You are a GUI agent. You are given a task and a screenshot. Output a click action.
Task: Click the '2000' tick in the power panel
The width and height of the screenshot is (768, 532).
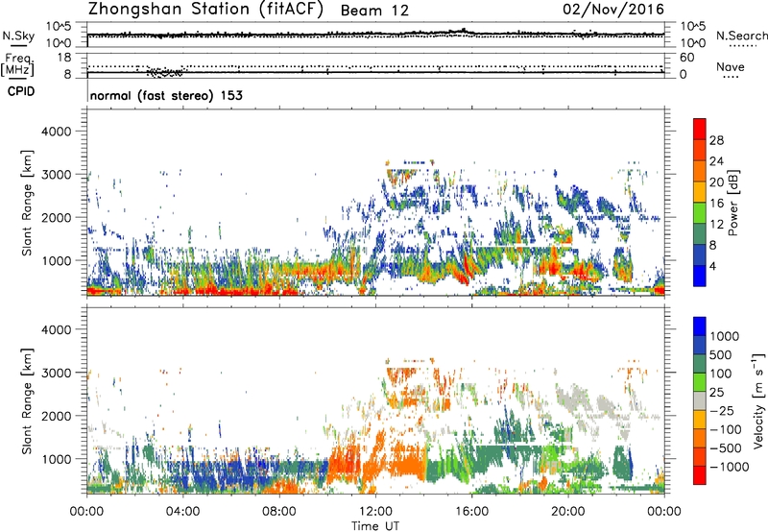tap(56, 217)
